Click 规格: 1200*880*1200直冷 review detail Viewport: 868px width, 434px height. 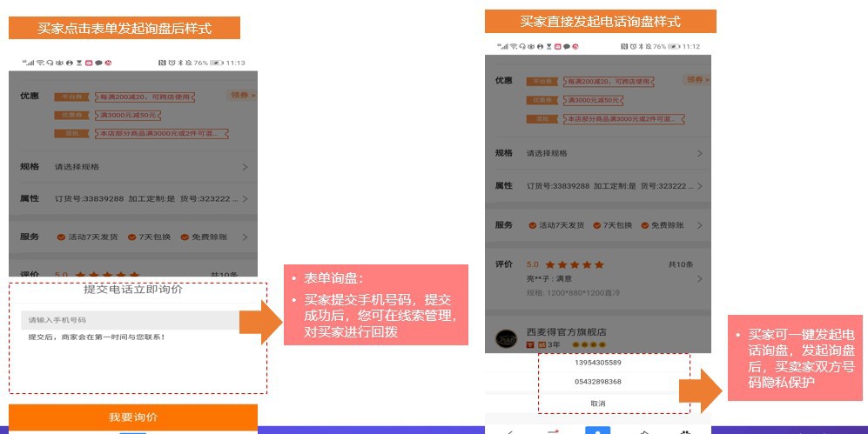click(573, 292)
